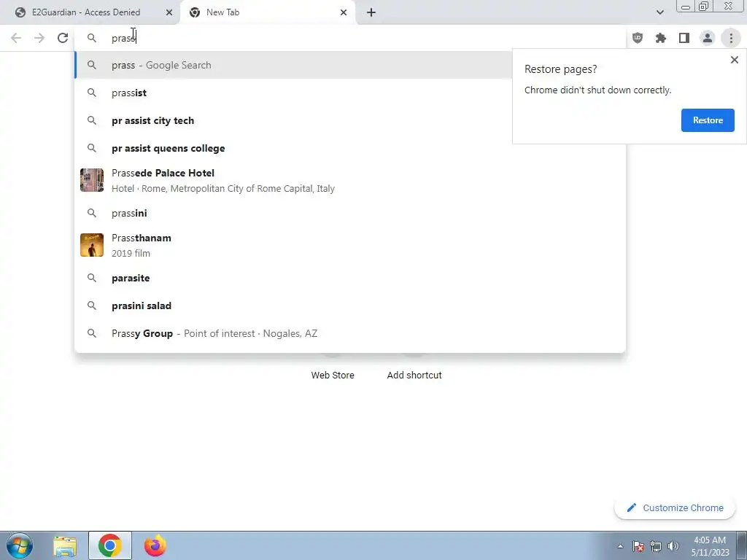Viewport: 747px width, 560px height.
Task: Click the address bar containing 'prass'
Action: 350,38
